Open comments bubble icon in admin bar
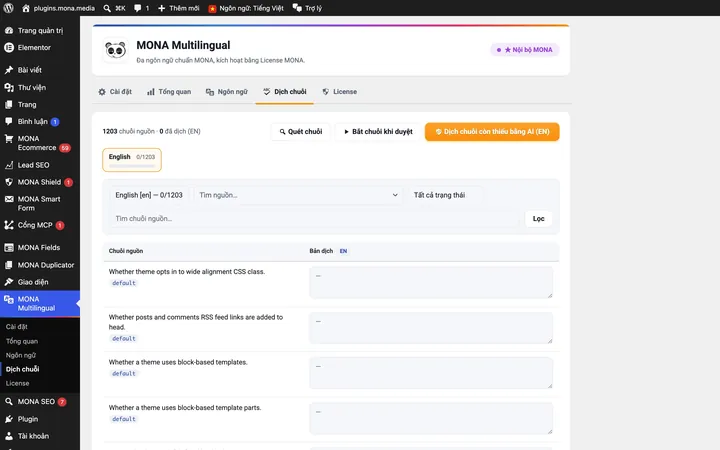The height and width of the screenshot is (450, 720). point(137,8)
